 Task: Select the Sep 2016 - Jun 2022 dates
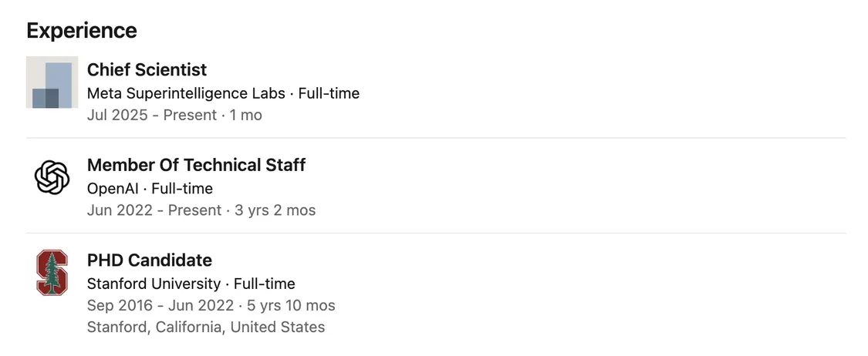click(x=160, y=306)
